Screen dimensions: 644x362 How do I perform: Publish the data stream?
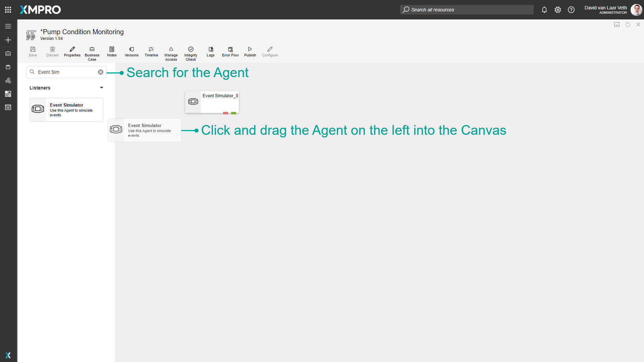[x=250, y=52]
